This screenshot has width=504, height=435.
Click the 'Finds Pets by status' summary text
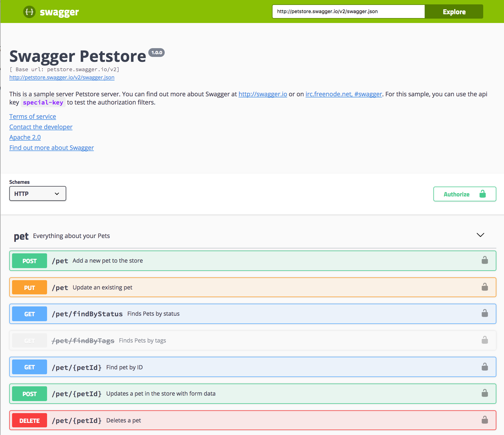click(153, 314)
